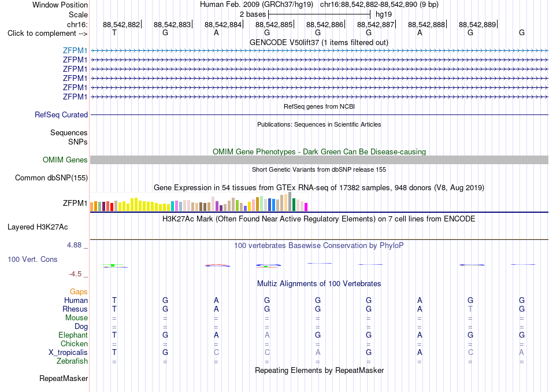
Task: Click ZFPM1 label beside the GTEx bar chart
Action: (x=75, y=203)
